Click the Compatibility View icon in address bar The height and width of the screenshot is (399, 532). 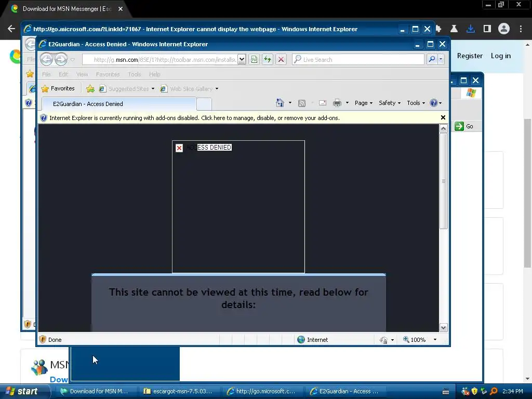pos(254,59)
